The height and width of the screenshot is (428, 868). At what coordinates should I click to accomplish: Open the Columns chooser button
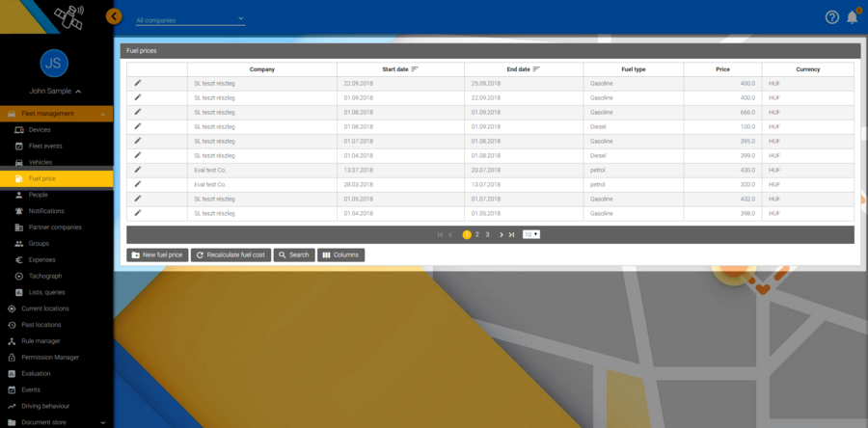340,254
